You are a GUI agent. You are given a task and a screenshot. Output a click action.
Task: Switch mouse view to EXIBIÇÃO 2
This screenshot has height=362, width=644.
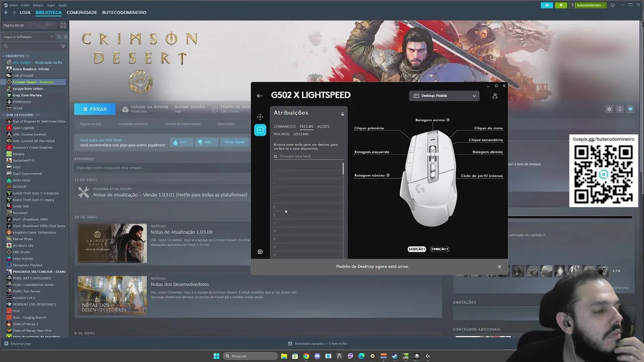(x=440, y=249)
